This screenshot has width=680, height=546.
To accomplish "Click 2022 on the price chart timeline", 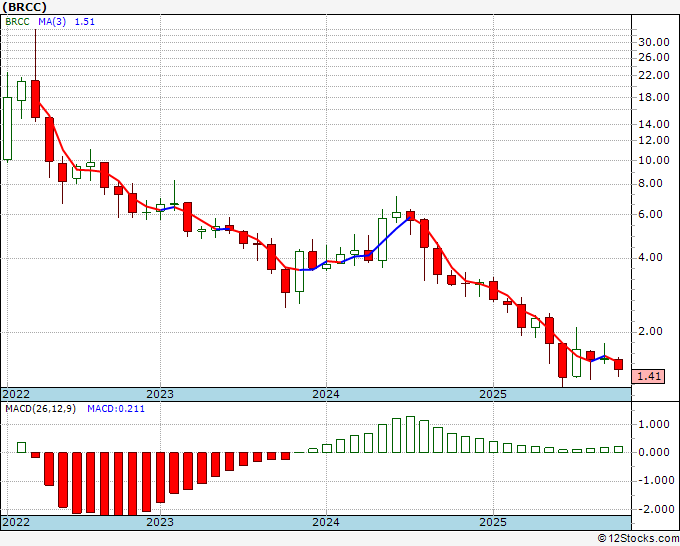I will 16,394.
